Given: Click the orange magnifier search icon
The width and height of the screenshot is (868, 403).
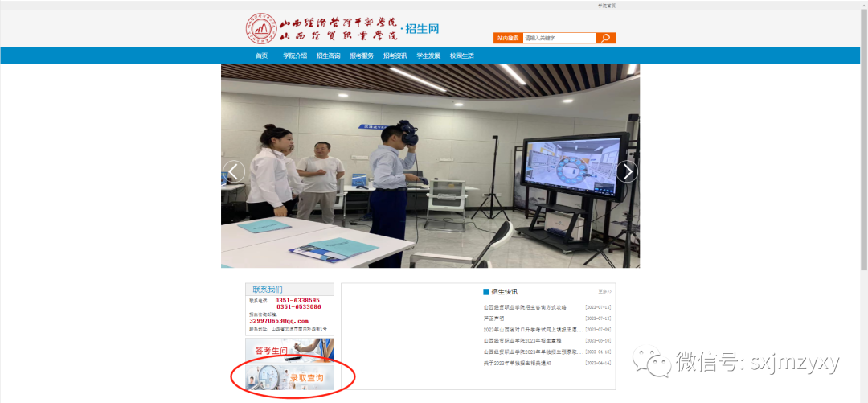Looking at the screenshot, I should [x=606, y=38].
